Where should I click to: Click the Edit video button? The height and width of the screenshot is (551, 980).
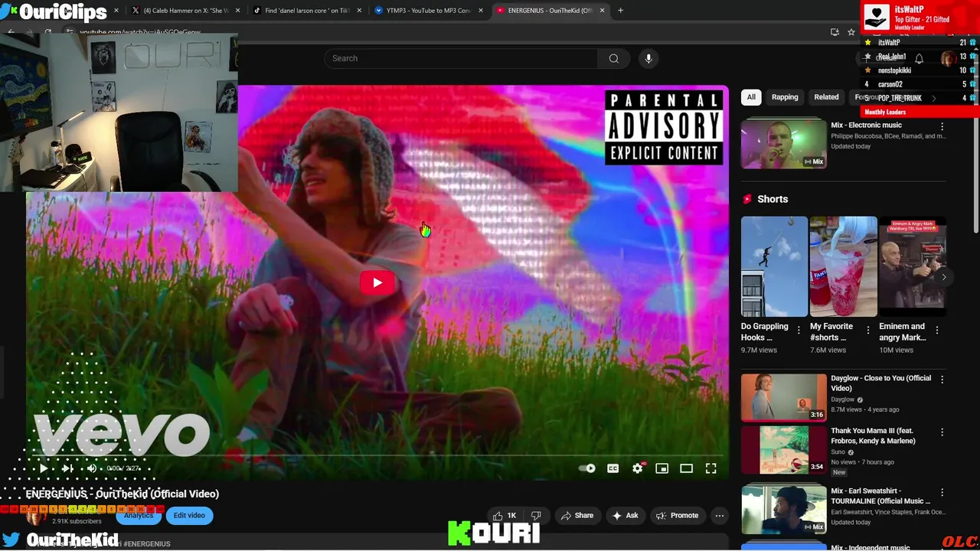click(x=189, y=516)
